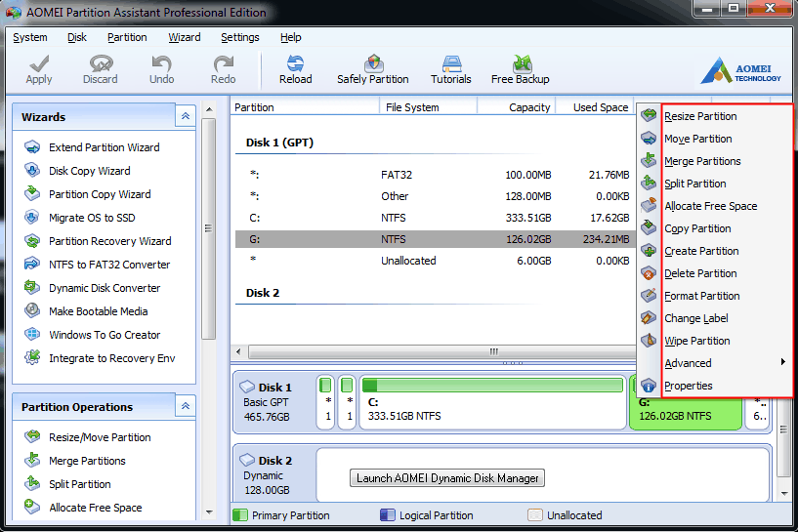Click the Make Bootable Media icon
Screen dimensions: 798x532
pos(32,311)
